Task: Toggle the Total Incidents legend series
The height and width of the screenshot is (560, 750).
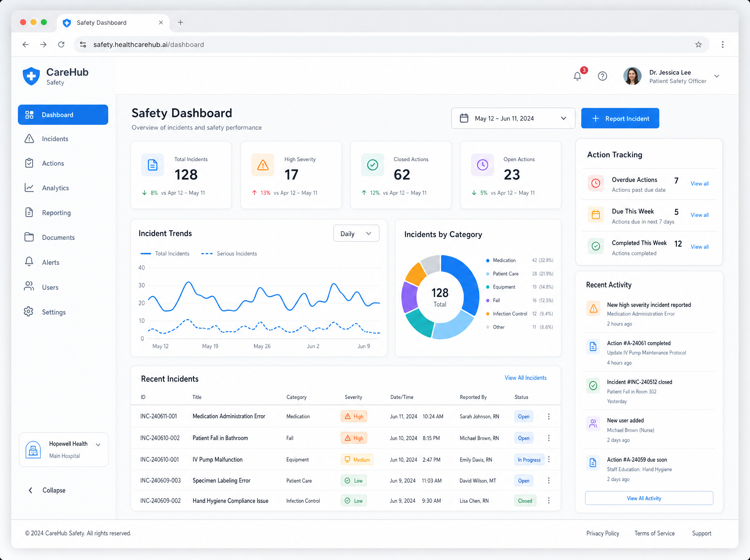Action: pyautogui.click(x=165, y=254)
